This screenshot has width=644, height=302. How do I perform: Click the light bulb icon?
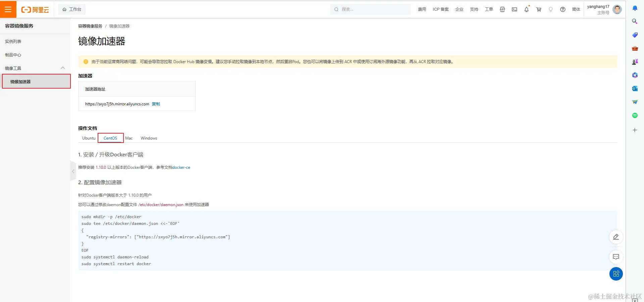(x=551, y=9)
